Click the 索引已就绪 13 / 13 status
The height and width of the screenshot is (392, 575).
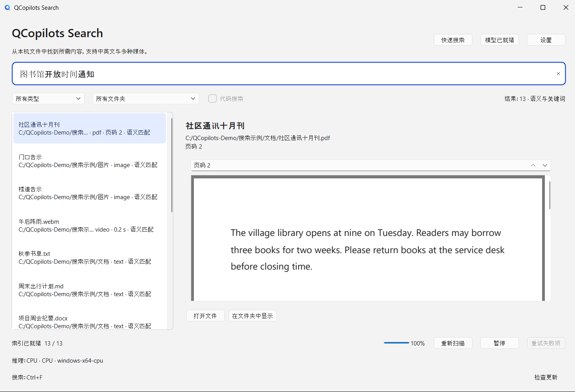(37, 343)
